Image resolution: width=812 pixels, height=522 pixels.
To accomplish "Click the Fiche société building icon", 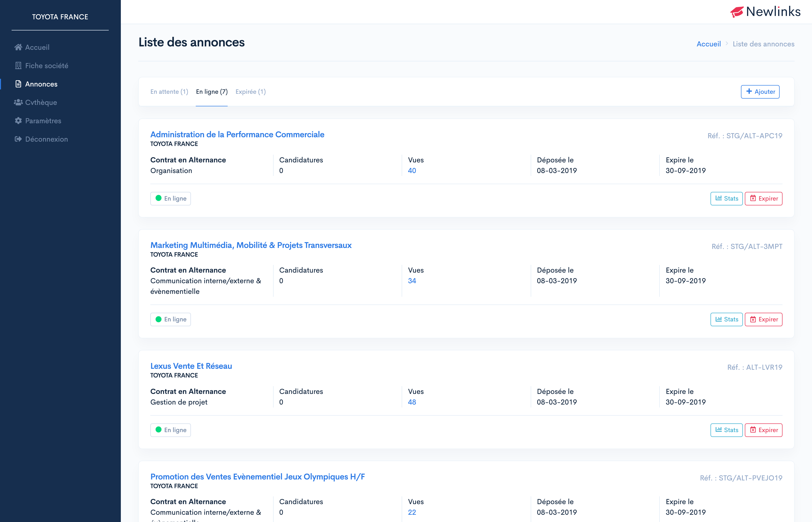I will click(x=18, y=65).
